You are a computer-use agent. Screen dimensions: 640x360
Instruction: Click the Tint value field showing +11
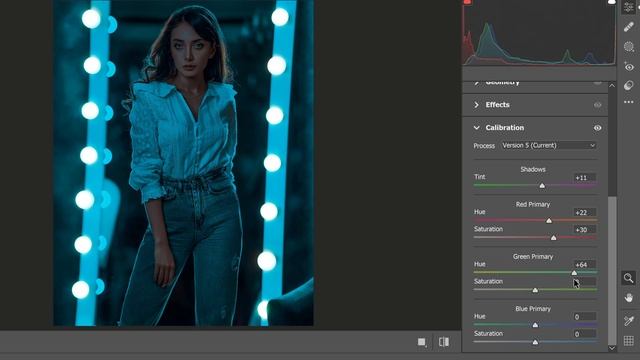click(584, 178)
